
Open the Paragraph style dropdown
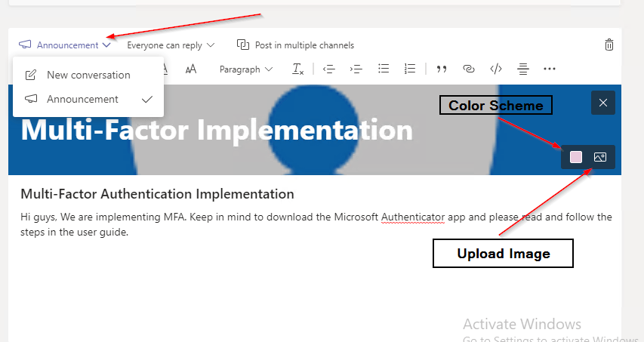click(x=246, y=69)
